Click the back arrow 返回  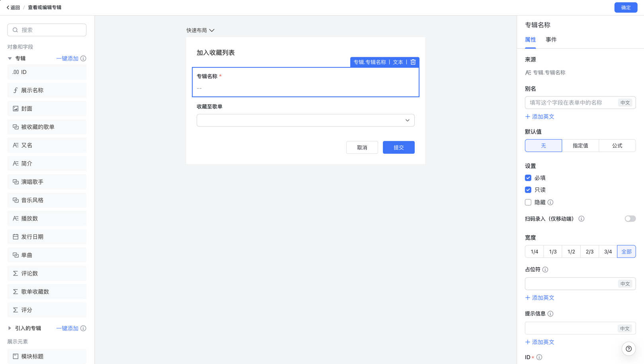[13, 8]
